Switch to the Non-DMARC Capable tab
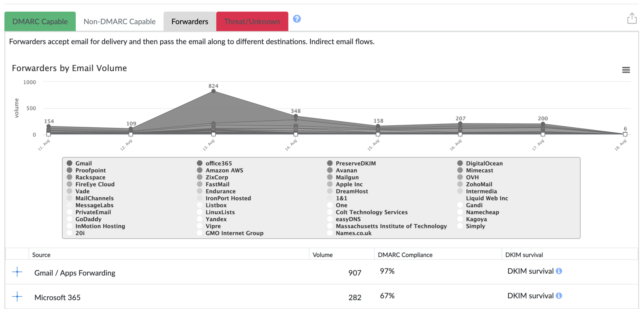The image size is (644, 309). [x=119, y=22]
